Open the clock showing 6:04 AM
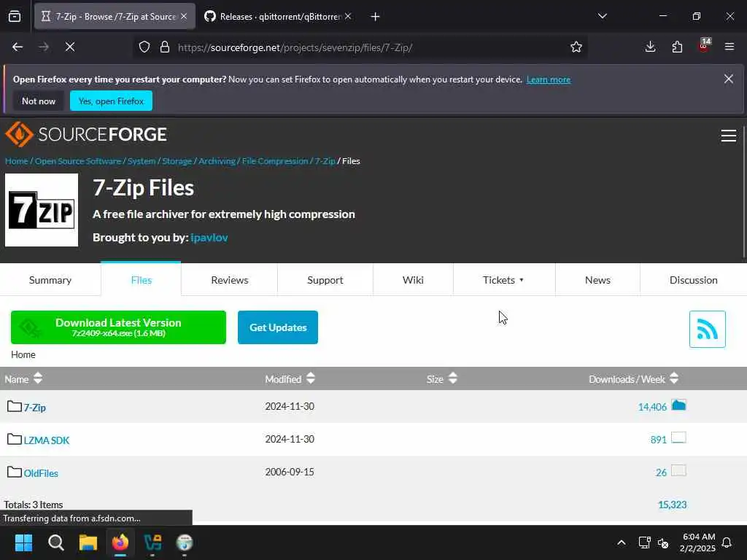This screenshot has height=560, width=747. (x=697, y=542)
